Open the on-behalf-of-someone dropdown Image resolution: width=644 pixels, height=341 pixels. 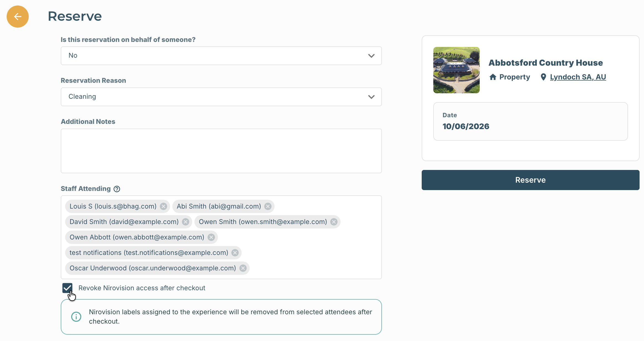point(221,56)
